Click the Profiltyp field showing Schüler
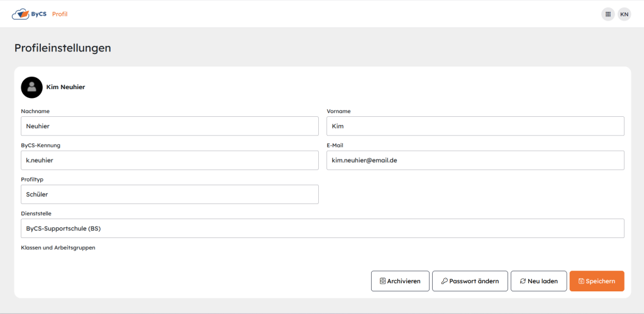This screenshot has height=314, width=644. pyautogui.click(x=170, y=194)
